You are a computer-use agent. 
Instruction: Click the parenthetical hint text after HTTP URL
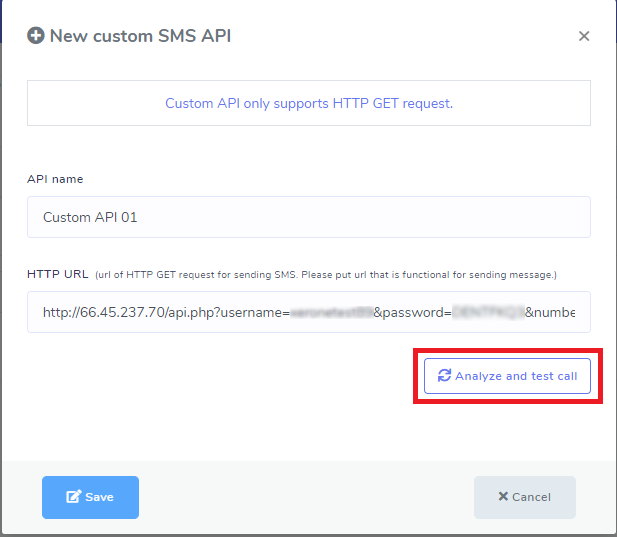325,274
